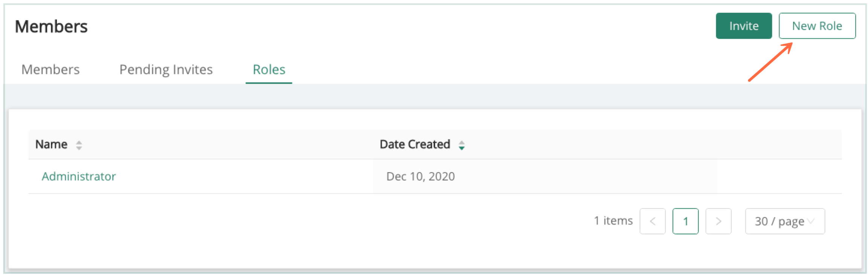Go to previous page with left arrow

tap(653, 221)
